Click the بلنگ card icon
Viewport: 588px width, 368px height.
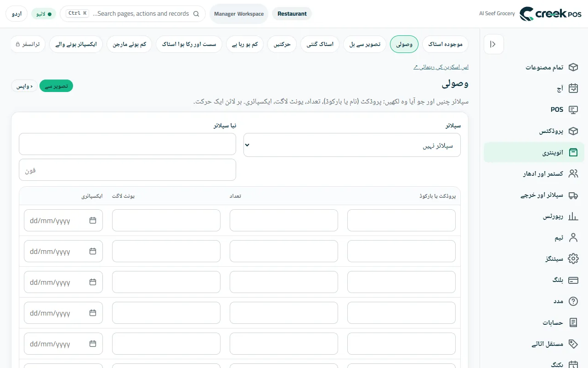573,280
